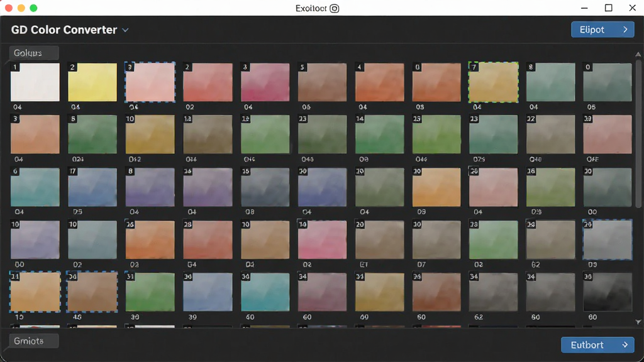Pick the teal swatch labeled 075

[493, 134]
